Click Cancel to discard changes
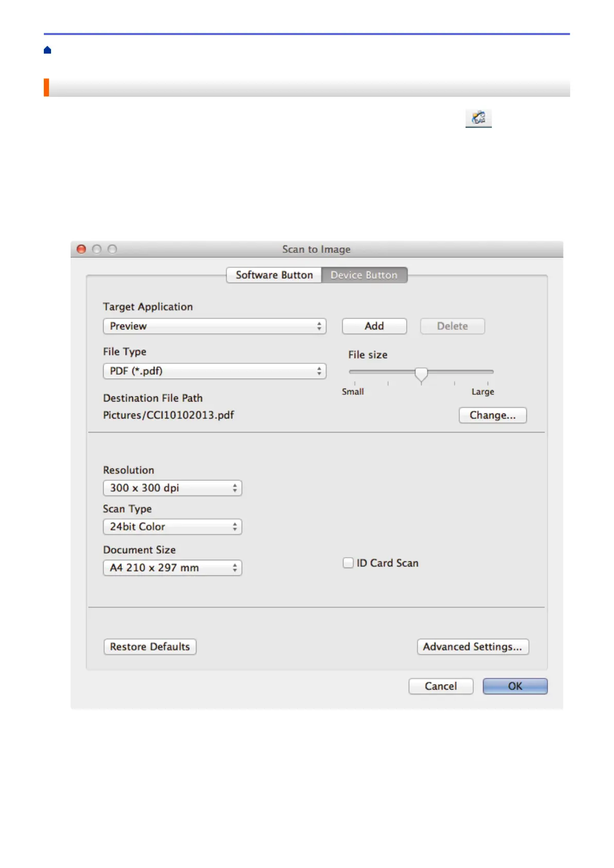The width and height of the screenshot is (614, 868). pos(441,687)
